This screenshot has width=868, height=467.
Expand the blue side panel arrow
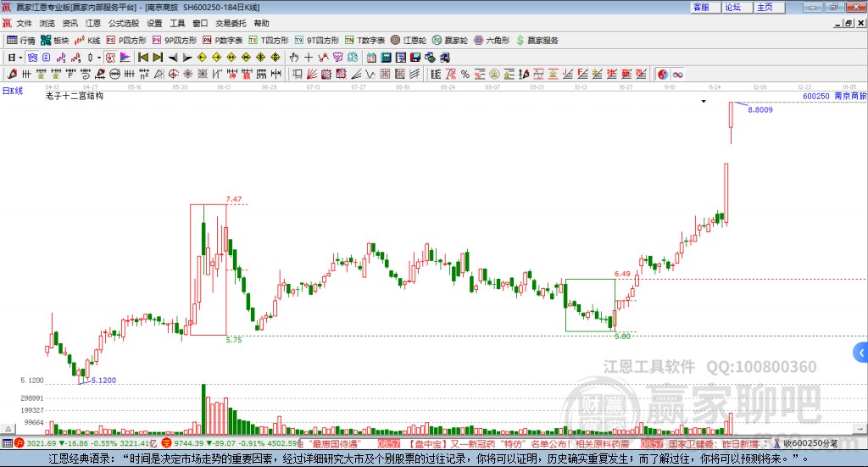[861, 353]
